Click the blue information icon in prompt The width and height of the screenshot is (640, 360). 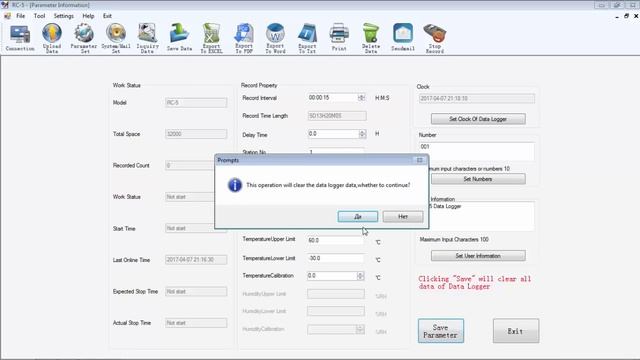pyautogui.click(x=235, y=185)
